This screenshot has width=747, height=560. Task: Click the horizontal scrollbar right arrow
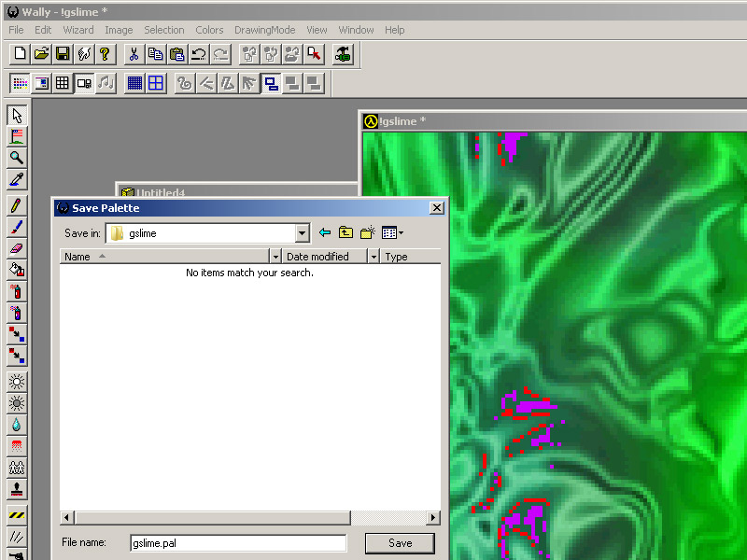pyautogui.click(x=433, y=517)
